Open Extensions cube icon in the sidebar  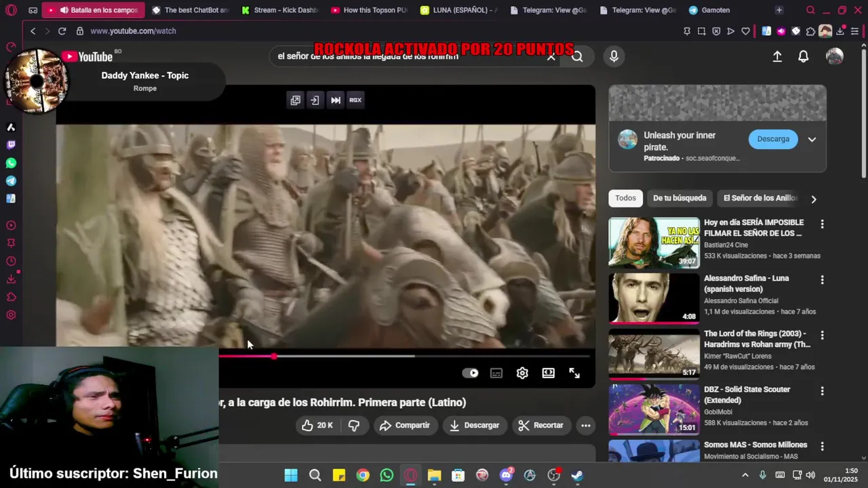[x=11, y=297]
